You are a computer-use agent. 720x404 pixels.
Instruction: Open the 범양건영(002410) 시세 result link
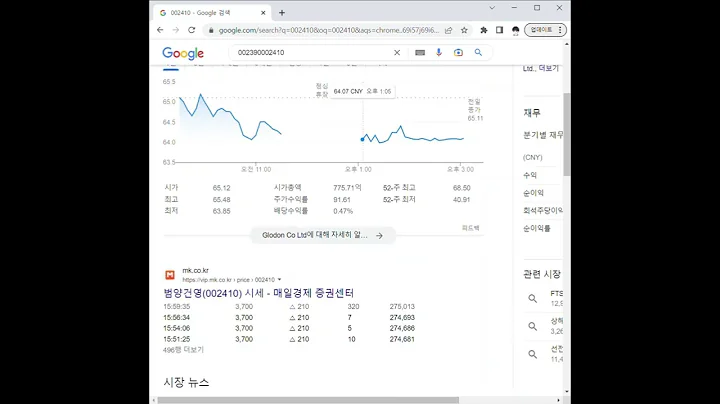point(259,293)
